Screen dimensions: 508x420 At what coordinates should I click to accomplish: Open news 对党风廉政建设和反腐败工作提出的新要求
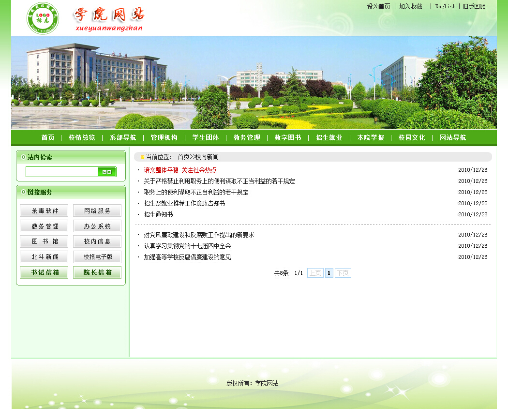[199, 235]
